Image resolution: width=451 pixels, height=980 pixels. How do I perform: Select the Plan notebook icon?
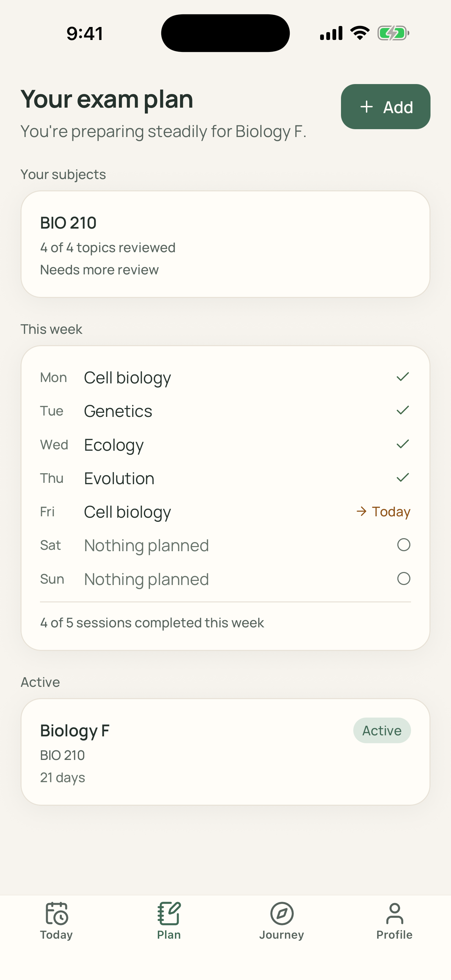coord(169,913)
